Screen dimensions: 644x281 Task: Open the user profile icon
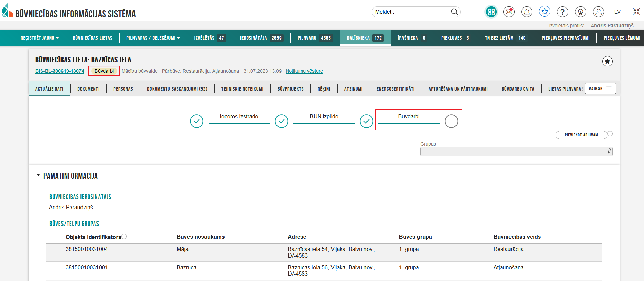pos(598,12)
